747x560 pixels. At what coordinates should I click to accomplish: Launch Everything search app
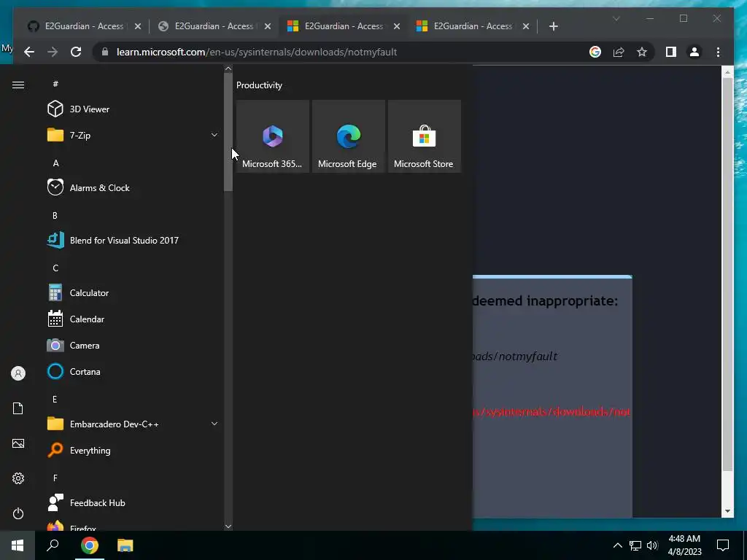tap(131, 451)
